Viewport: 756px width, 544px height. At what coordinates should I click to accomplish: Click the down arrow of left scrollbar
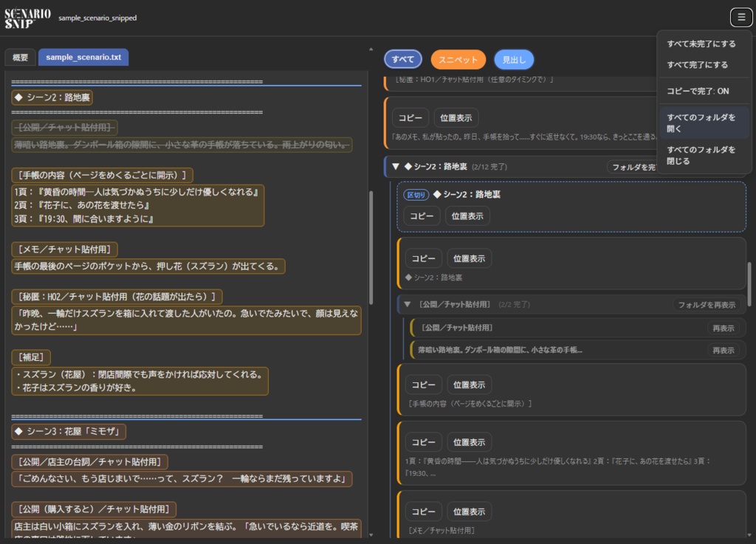pyautogui.click(x=371, y=535)
